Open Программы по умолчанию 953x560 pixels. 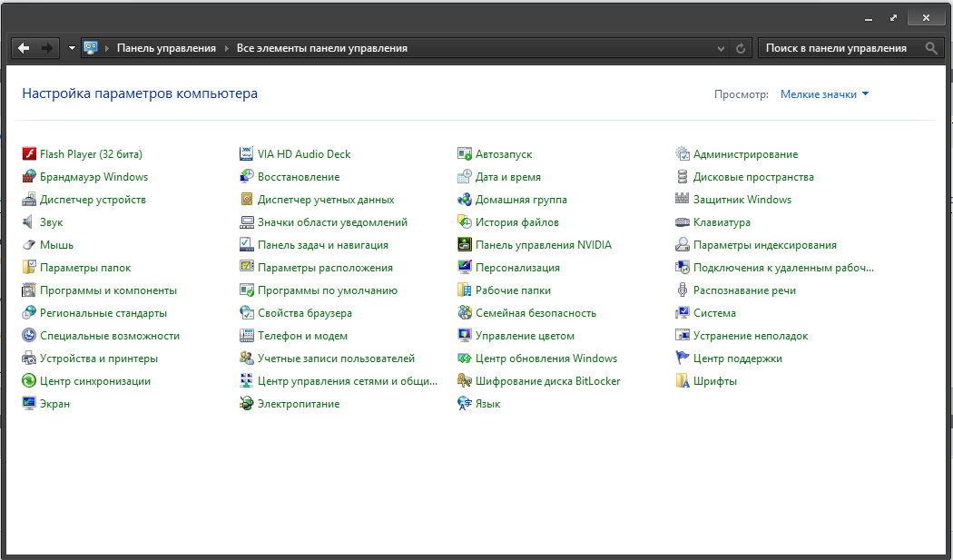(x=328, y=290)
